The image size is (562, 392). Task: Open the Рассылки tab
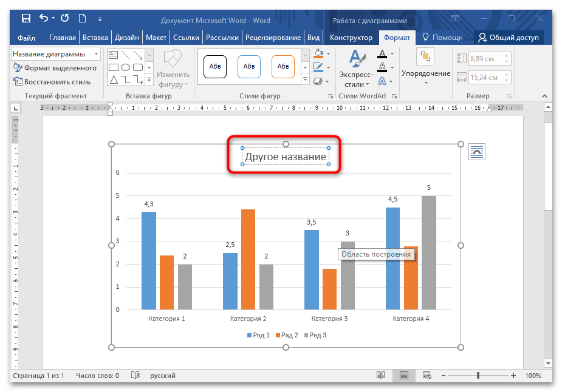click(222, 38)
